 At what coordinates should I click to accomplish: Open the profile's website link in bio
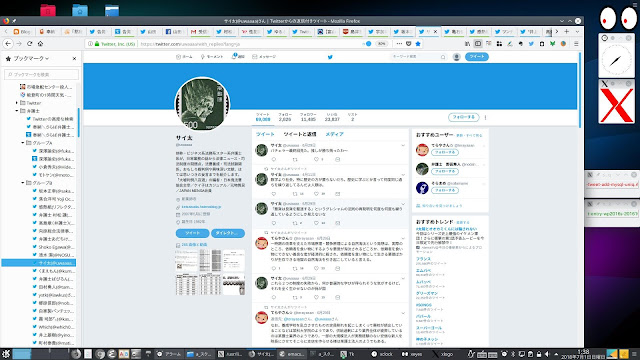pos(201,207)
